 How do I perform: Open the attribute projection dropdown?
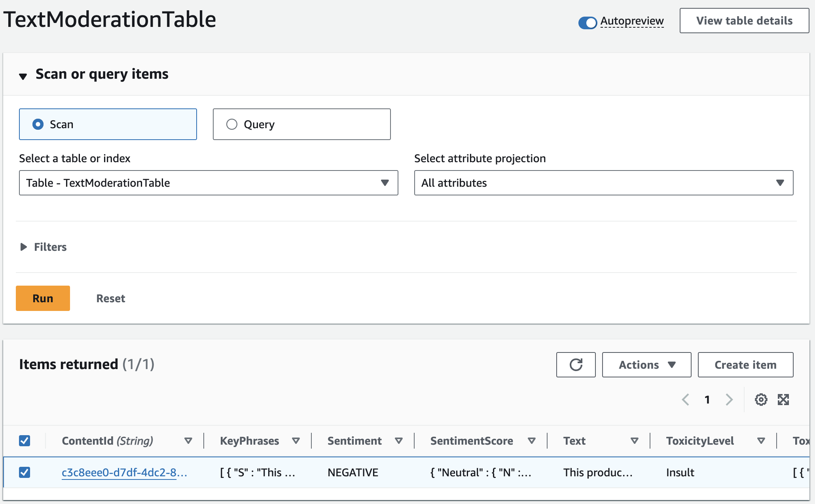click(603, 182)
